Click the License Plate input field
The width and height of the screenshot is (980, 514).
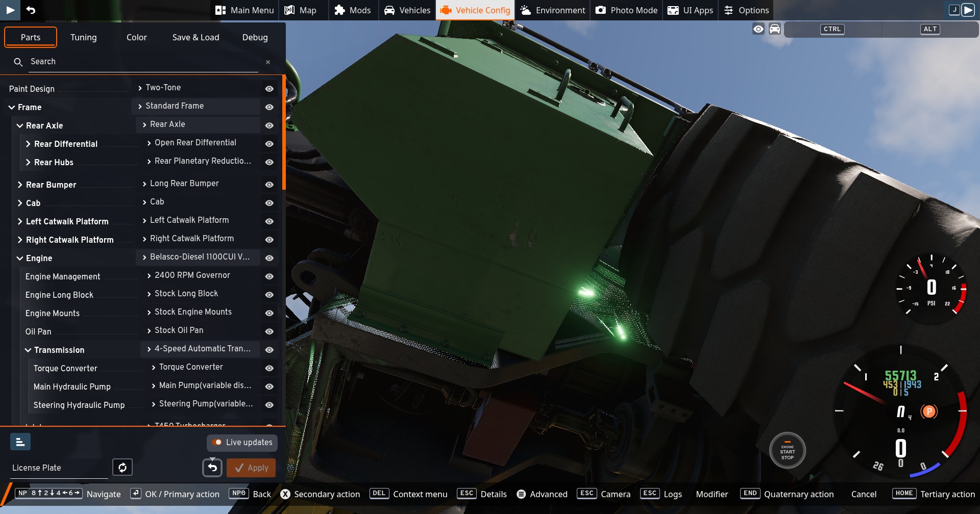(59, 468)
